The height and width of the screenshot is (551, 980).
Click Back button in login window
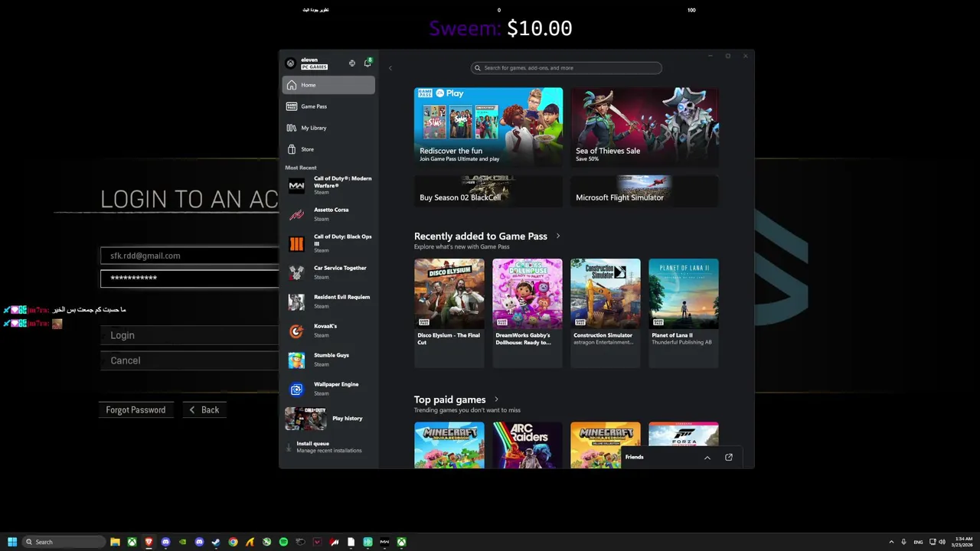coord(204,410)
